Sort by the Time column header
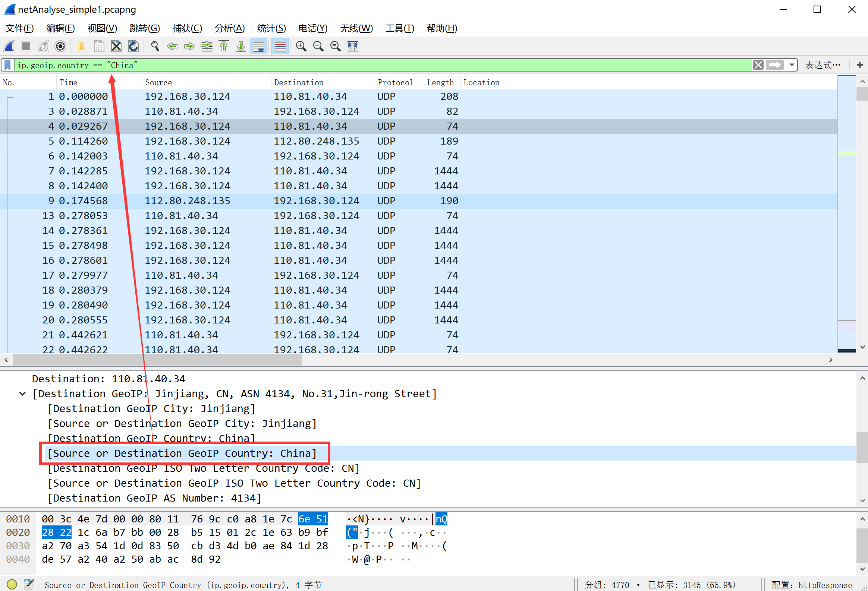868x591 pixels. click(99, 82)
